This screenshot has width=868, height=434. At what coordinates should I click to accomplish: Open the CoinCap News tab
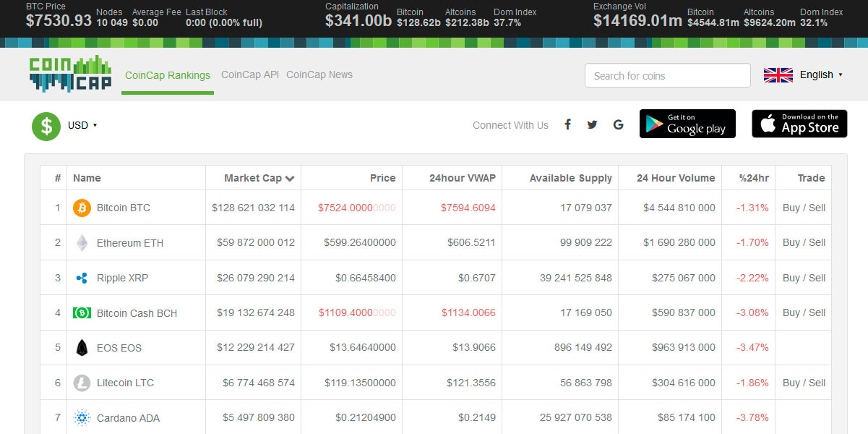(x=319, y=75)
